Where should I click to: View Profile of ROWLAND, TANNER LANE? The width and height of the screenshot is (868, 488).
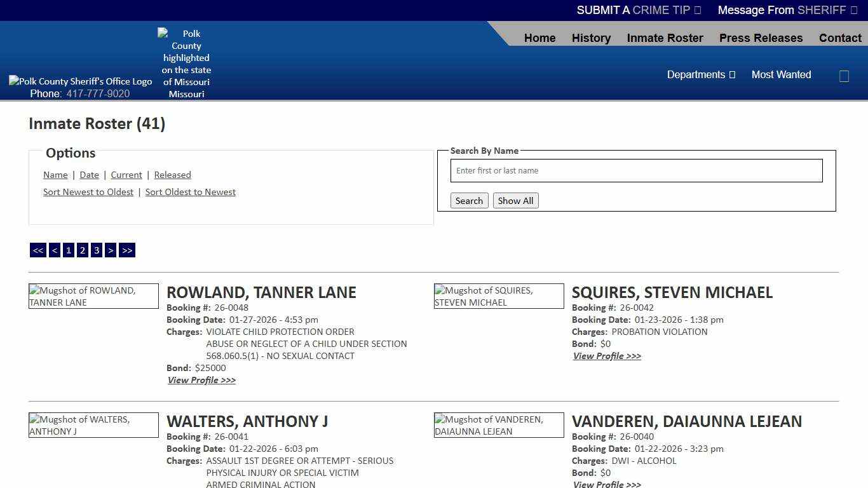click(x=201, y=380)
